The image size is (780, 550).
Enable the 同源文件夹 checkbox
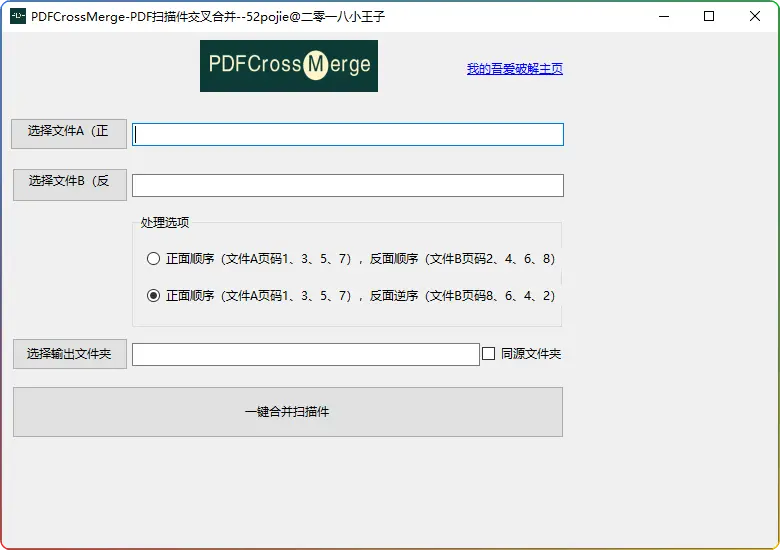489,353
